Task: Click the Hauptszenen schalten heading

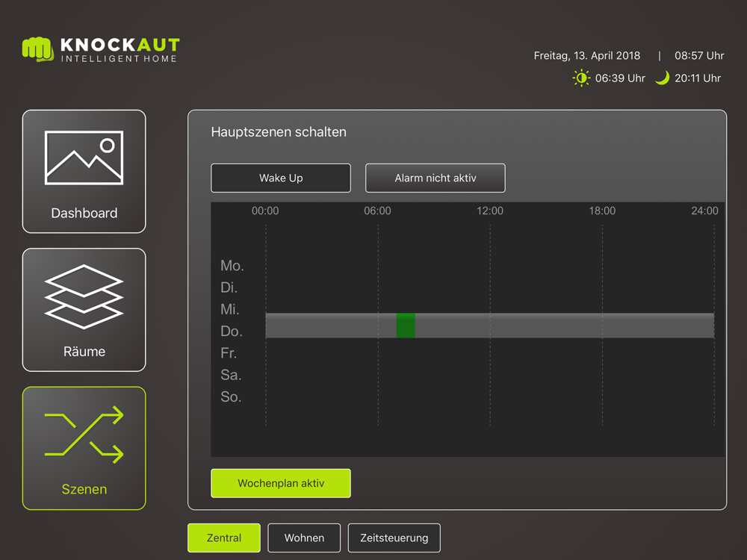Action: point(279,132)
